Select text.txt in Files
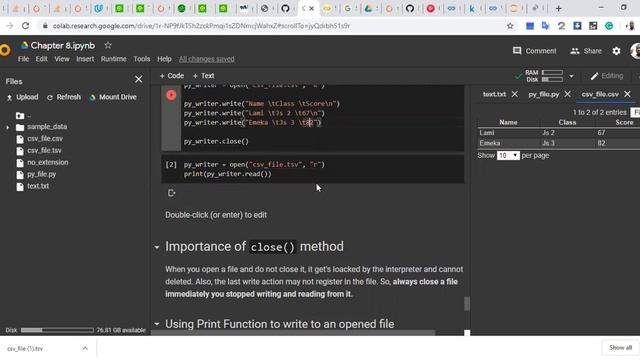The height and width of the screenshot is (360, 640). point(38,186)
